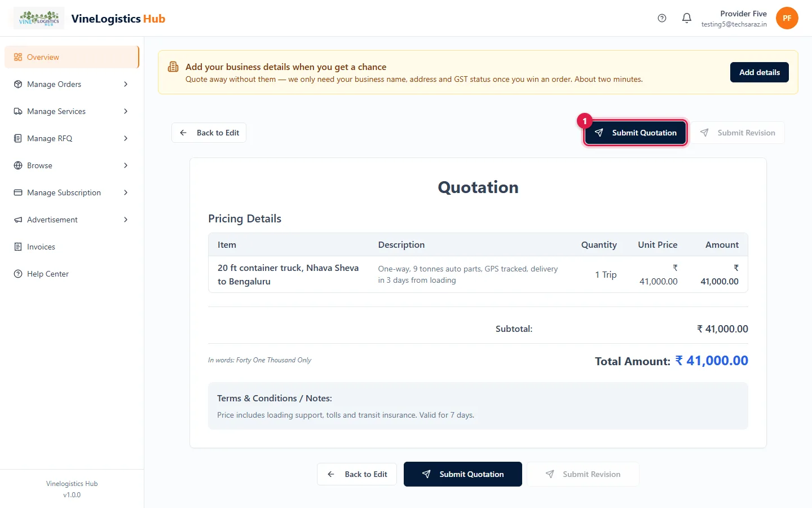Click the Help Center question icon

coord(18,274)
